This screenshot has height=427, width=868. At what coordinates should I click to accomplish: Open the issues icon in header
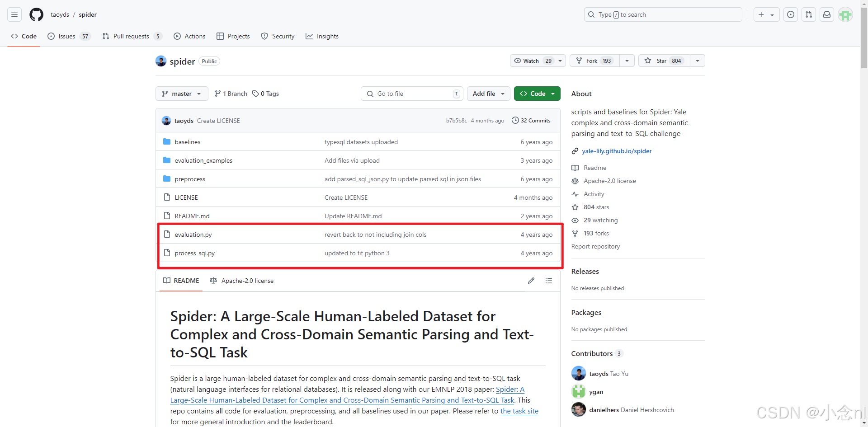791,14
